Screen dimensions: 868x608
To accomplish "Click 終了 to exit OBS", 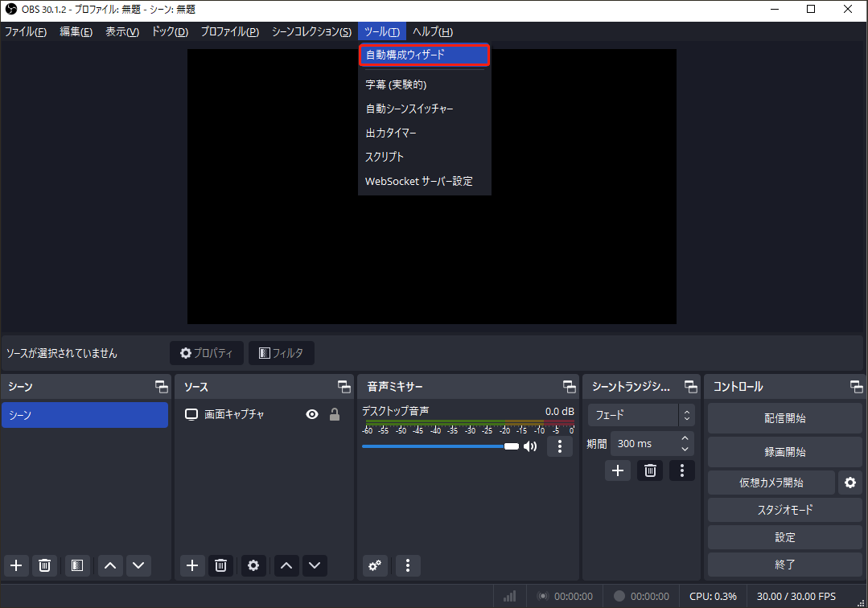I will (x=785, y=565).
